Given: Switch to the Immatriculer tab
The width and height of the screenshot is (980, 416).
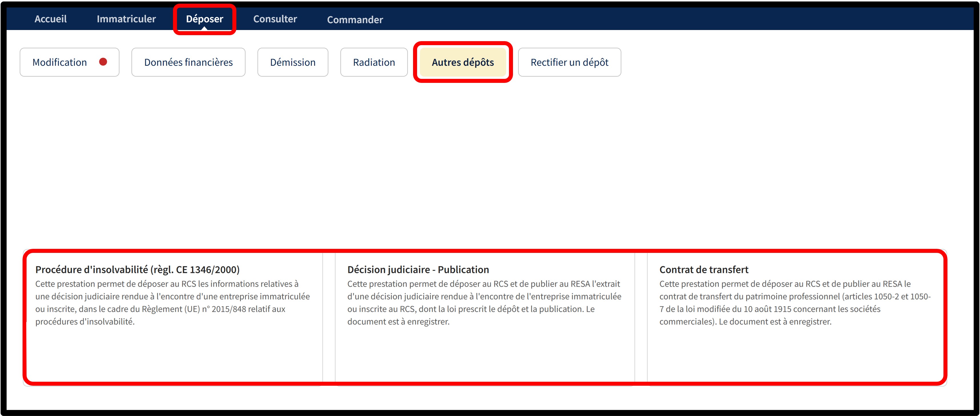Looking at the screenshot, I should (x=126, y=19).
